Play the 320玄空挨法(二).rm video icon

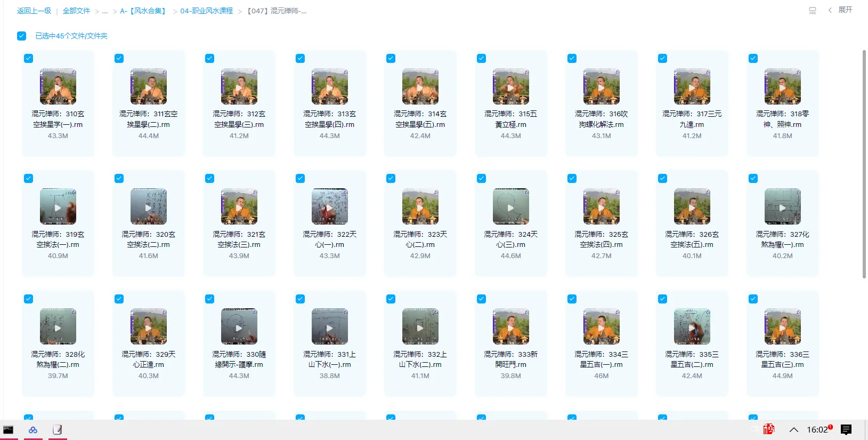[x=149, y=206]
